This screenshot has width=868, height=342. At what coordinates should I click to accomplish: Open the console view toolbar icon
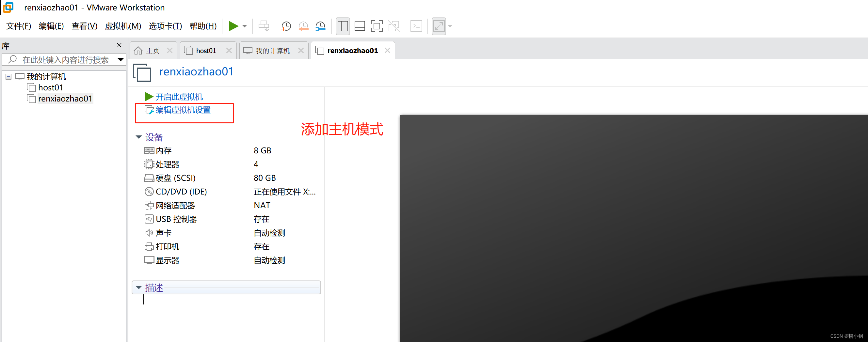tap(416, 26)
